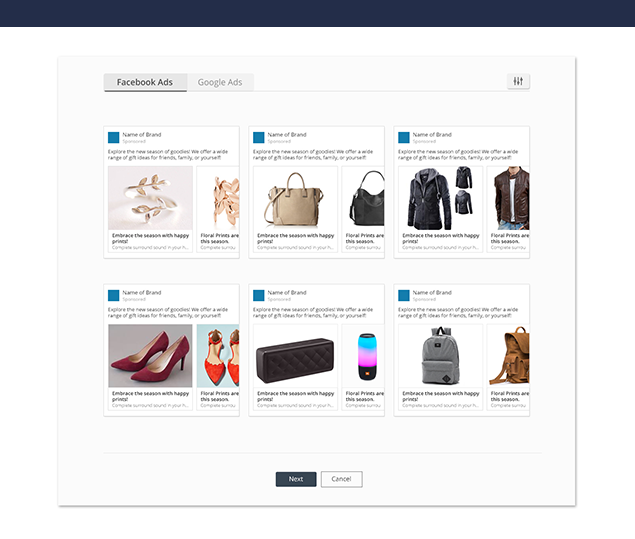Click 'Floral Prints are' headline under brown backpack
The height and width of the screenshot is (539, 635).
click(510, 396)
